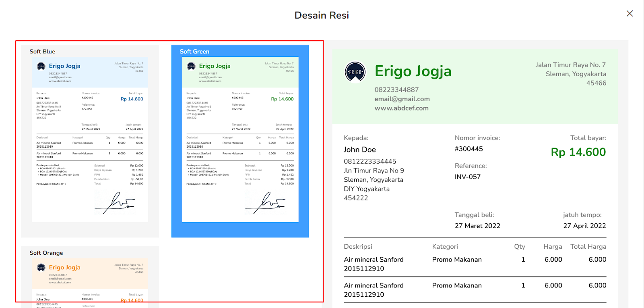Click reference INV-057 in preview
644x308 pixels.
(467, 177)
